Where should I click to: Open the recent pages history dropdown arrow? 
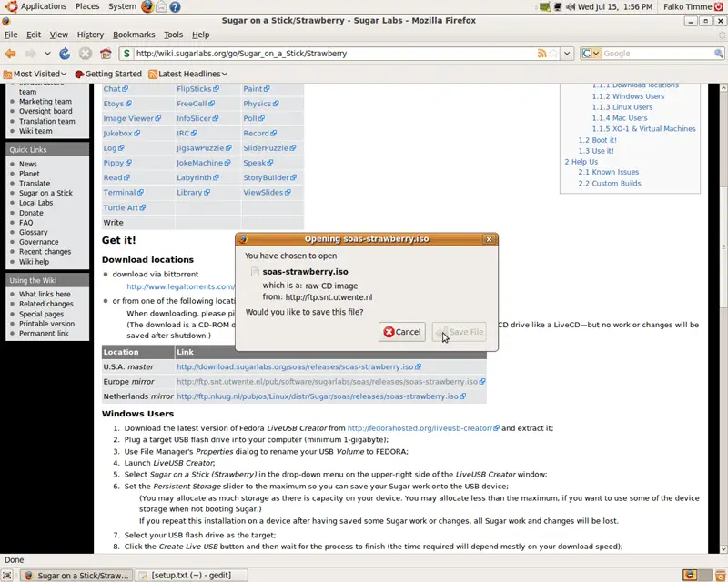pyautogui.click(x=47, y=54)
